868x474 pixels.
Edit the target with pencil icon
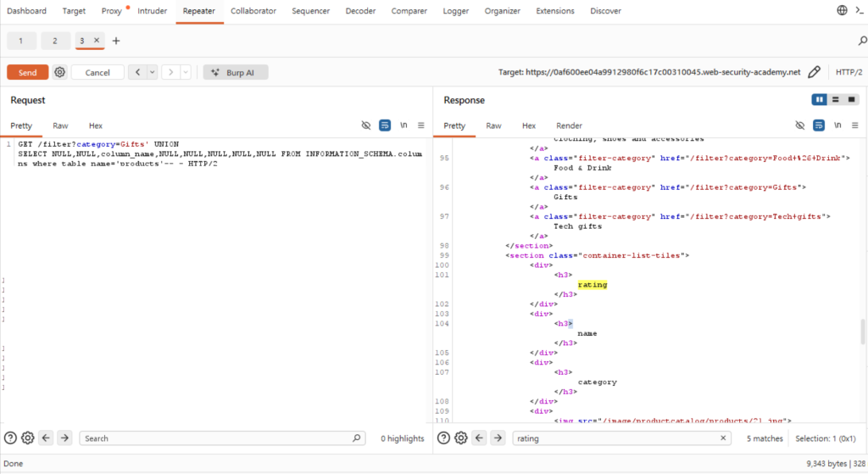814,72
